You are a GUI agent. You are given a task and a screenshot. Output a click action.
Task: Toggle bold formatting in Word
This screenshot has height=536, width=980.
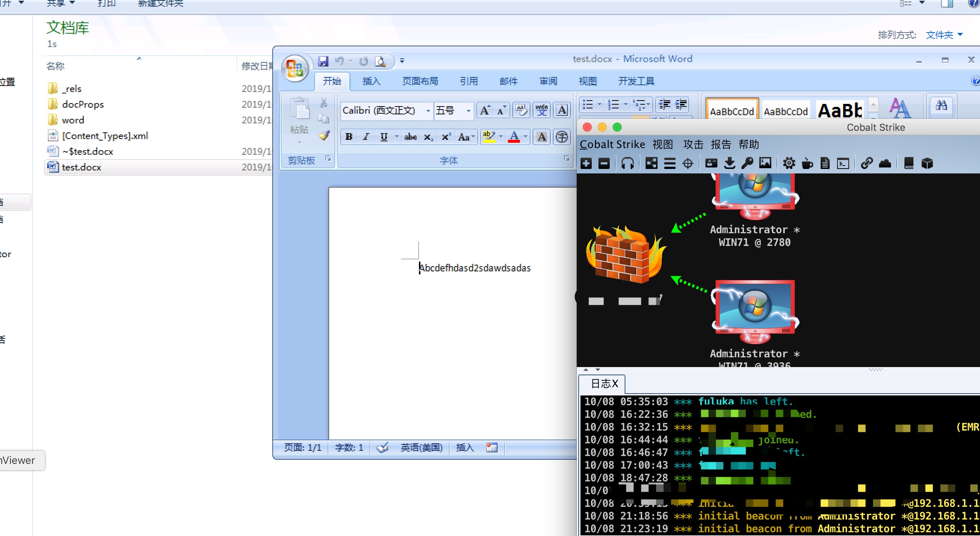pyautogui.click(x=349, y=137)
